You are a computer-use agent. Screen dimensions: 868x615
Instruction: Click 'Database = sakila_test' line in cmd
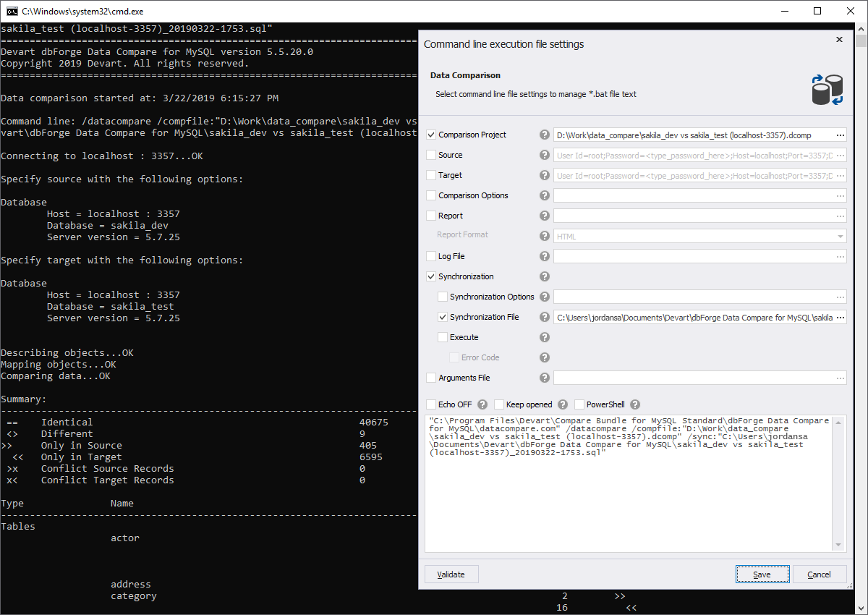click(111, 307)
